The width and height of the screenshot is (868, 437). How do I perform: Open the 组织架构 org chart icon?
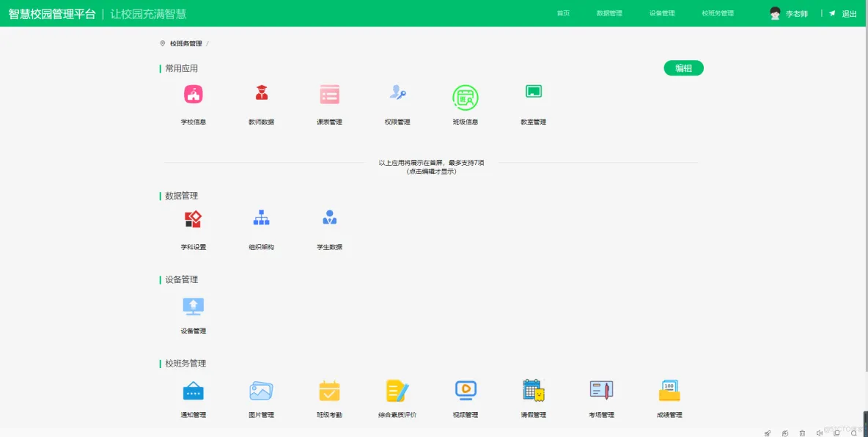pos(261,218)
